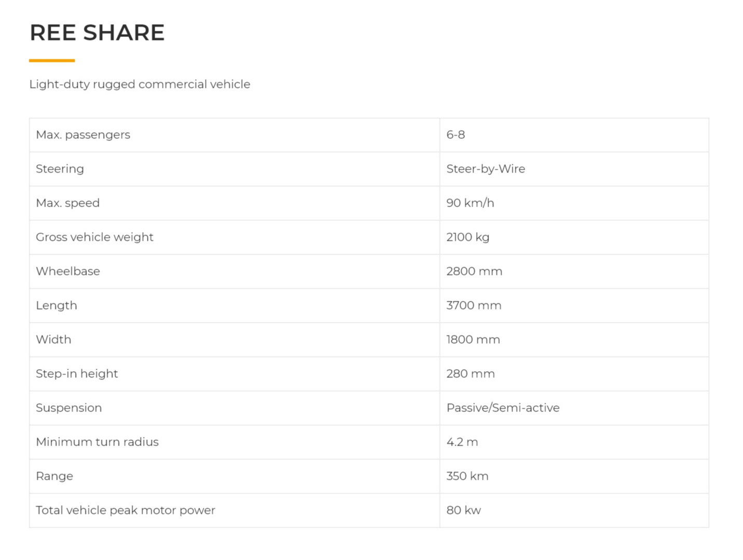
Task: Click the Width row label
Action: (53, 340)
